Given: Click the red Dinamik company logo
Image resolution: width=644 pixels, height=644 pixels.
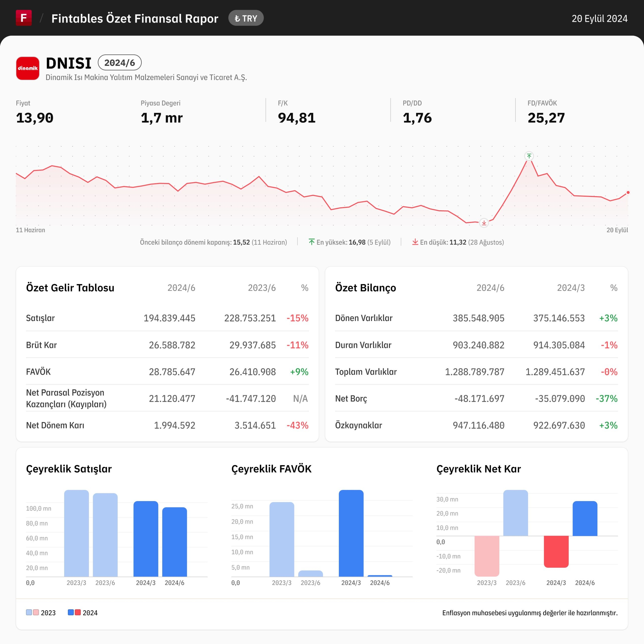Looking at the screenshot, I should (28, 68).
